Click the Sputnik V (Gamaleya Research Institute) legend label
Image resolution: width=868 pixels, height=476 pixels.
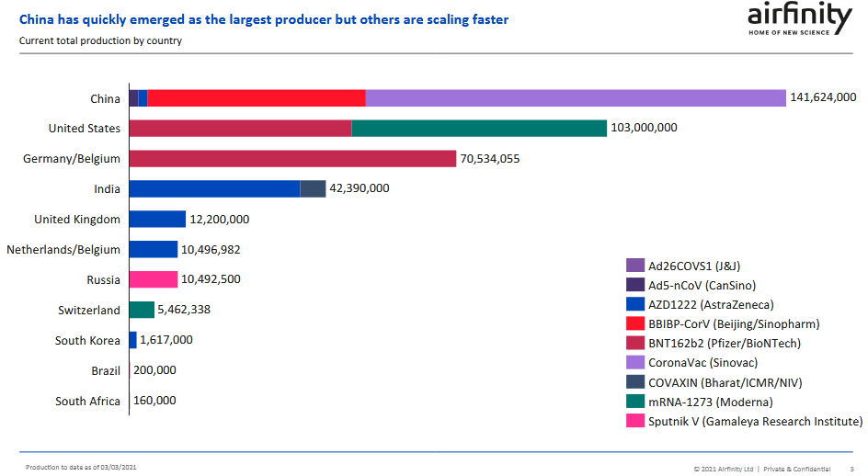(x=756, y=421)
